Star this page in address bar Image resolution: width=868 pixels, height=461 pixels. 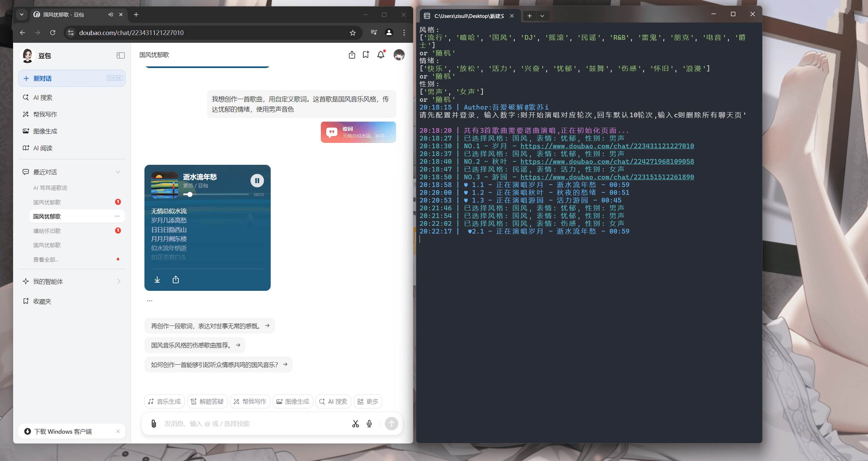353,33
